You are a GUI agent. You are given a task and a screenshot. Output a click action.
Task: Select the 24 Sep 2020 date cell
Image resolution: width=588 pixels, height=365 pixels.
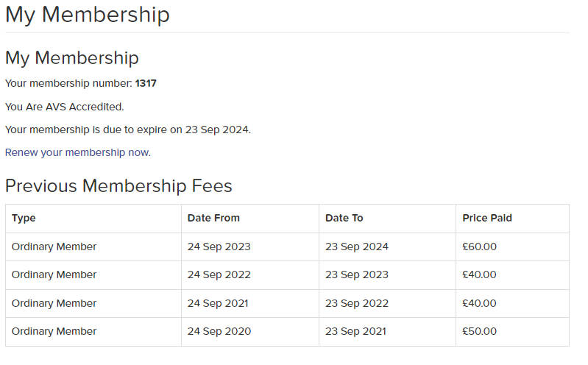[x=219, y=331]
